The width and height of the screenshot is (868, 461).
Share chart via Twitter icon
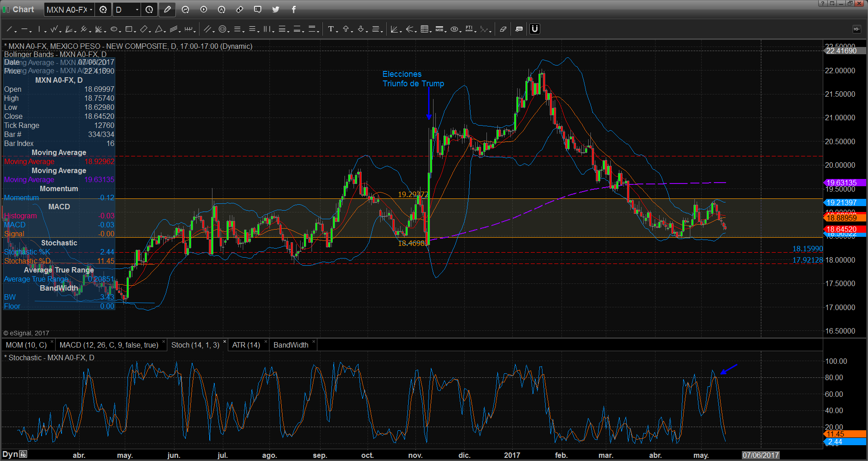[x=276, y=9]
